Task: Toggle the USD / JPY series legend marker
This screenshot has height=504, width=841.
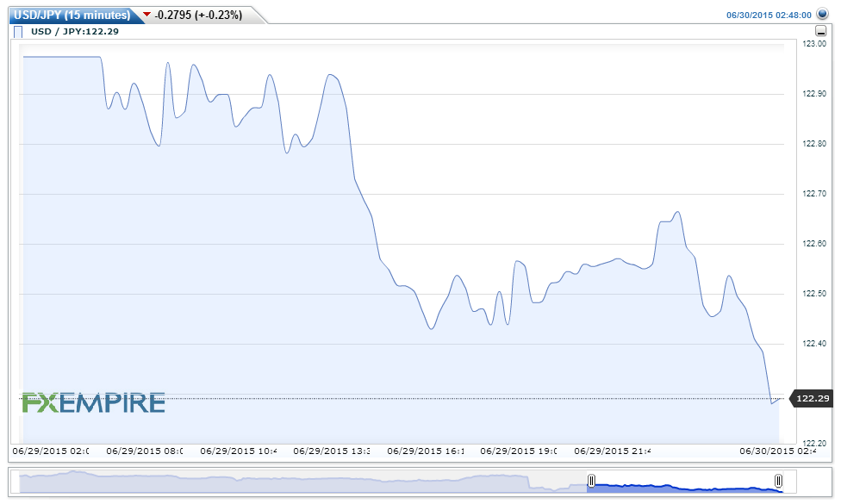Action: click(x=18, y=32)
